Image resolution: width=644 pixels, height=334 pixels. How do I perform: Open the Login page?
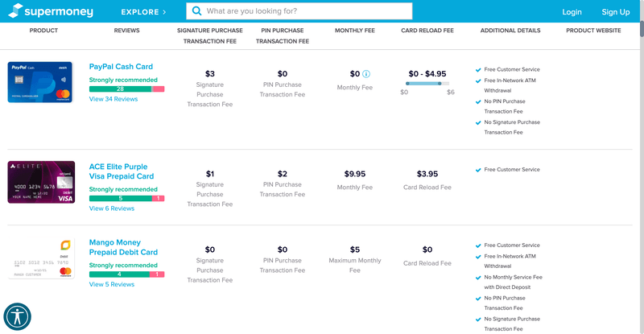click(x=572, y=12)
